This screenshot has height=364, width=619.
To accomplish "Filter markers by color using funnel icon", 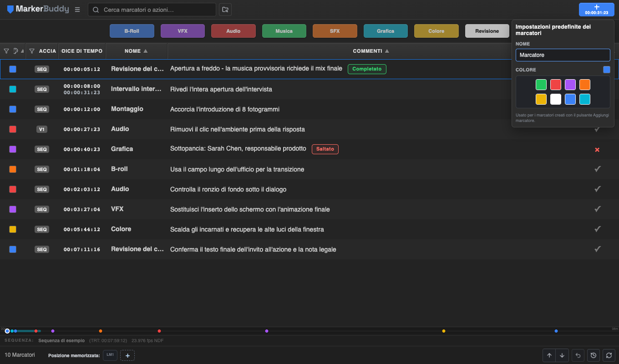I will click(x=6, y=51).
